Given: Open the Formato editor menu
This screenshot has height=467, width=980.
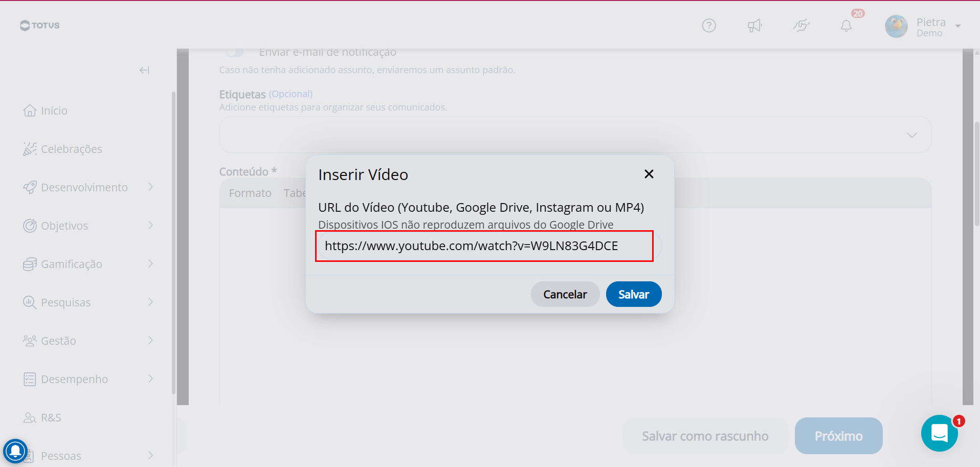Looking at the screenshot, I should tap(250, 193).
